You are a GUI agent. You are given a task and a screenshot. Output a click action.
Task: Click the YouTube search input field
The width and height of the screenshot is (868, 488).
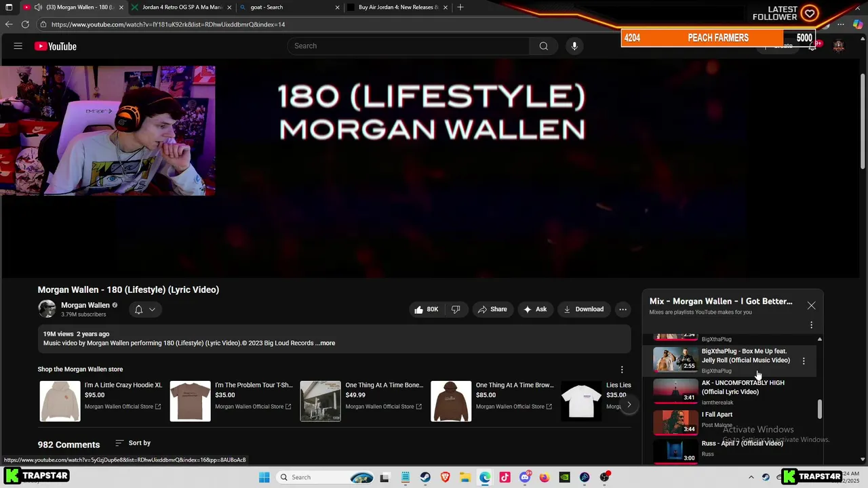[x=408, y=46]
